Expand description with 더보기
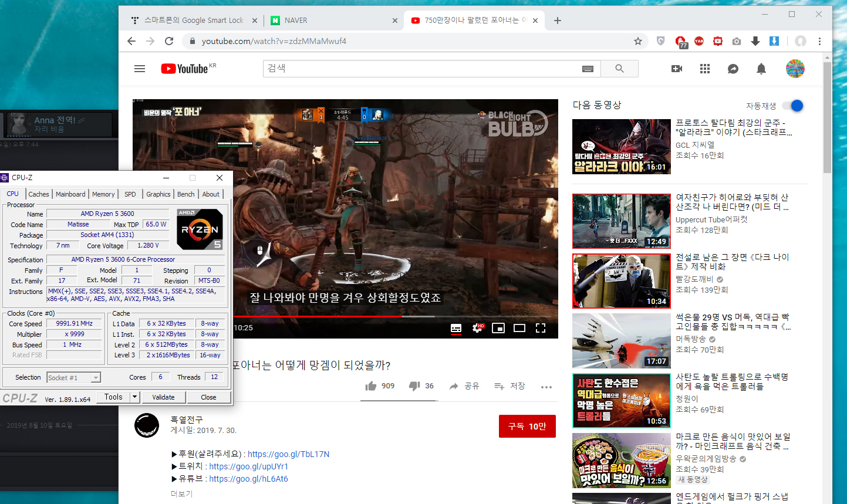This screenshot has width=847, height=504. point(181,493)
